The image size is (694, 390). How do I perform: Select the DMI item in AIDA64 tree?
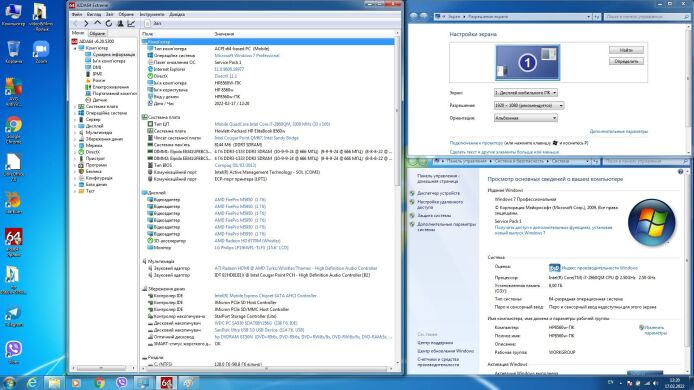pos(97,67)
